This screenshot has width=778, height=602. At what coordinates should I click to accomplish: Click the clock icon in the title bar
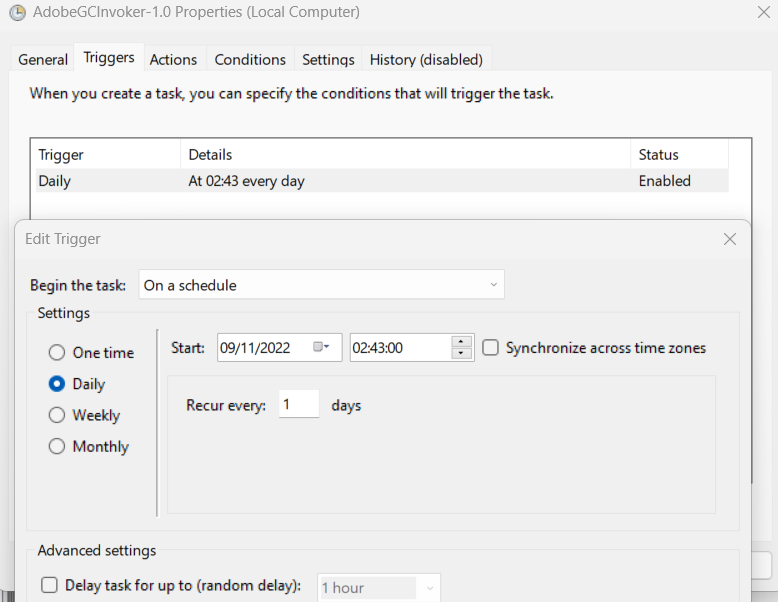click(17, 13)
